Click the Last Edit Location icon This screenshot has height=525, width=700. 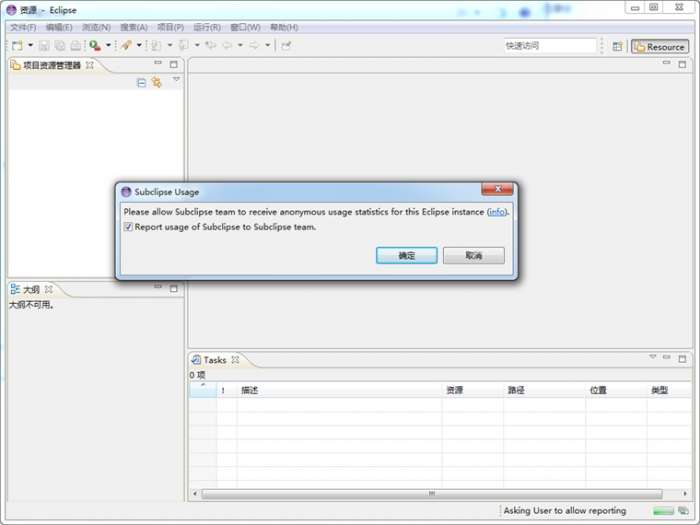point(211,45)
